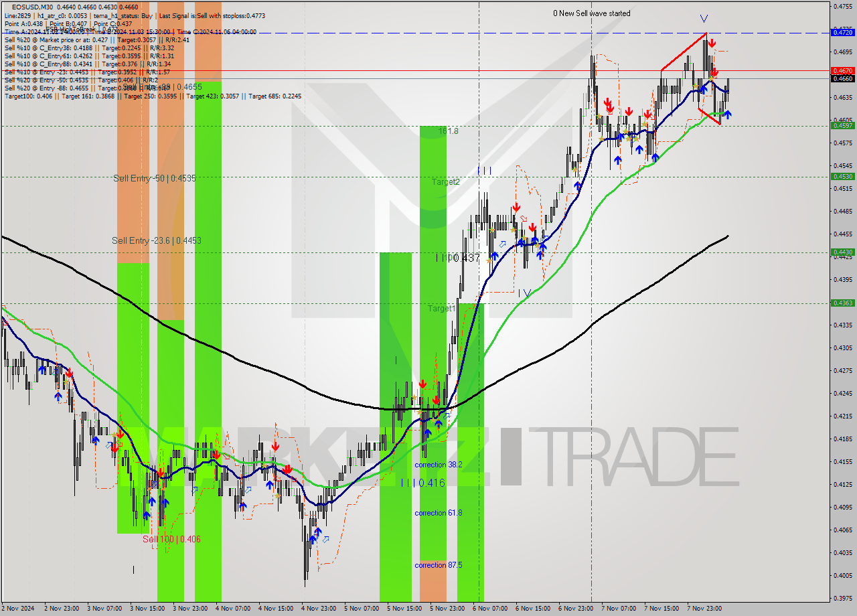
Task: Click the 'Sell %10 @ C_Entry38' line
Action: point(89,48)
